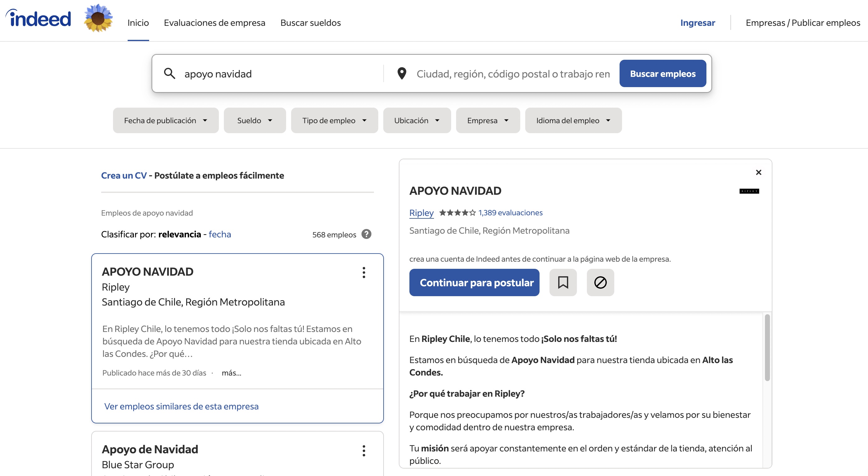Click '¿Por qué trabajar en Ripley?' heading
Viewport: 868px width, 476px height.
467,393
